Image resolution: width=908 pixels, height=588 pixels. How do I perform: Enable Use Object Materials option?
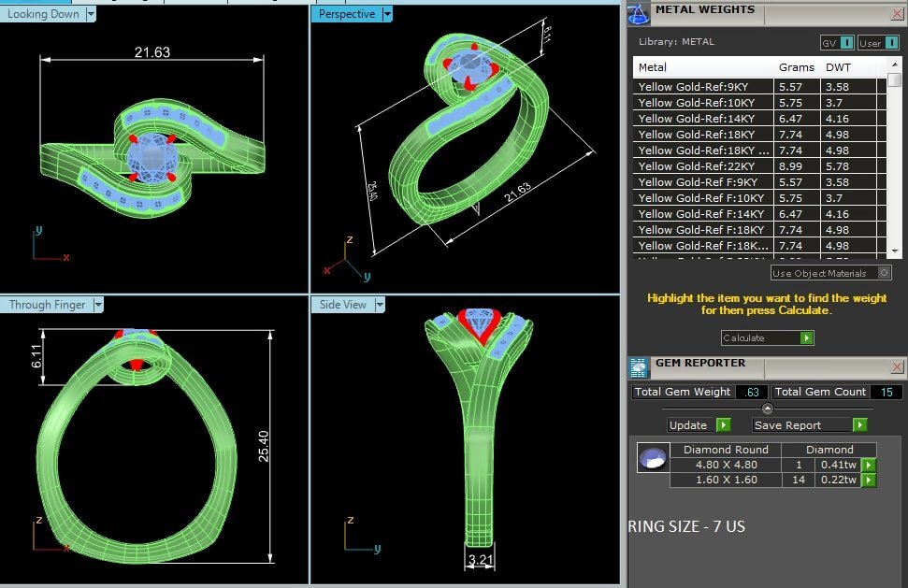(x=885, y=273)
